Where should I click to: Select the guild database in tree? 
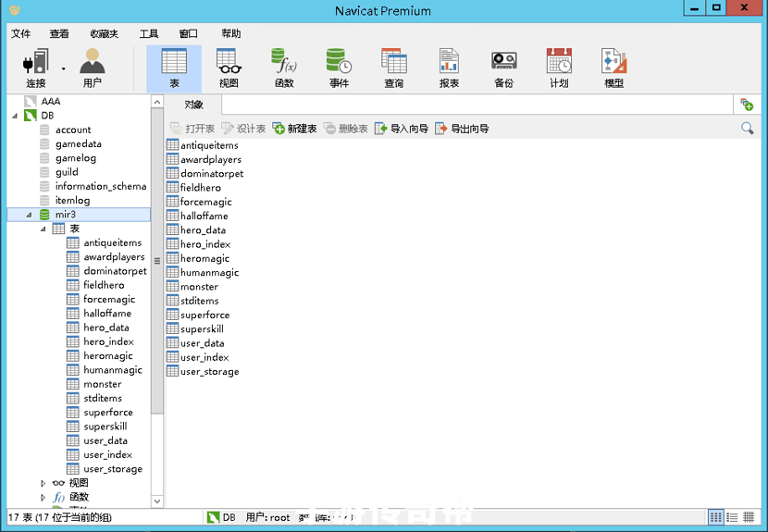pyautogui.click(x=67, y=172)
